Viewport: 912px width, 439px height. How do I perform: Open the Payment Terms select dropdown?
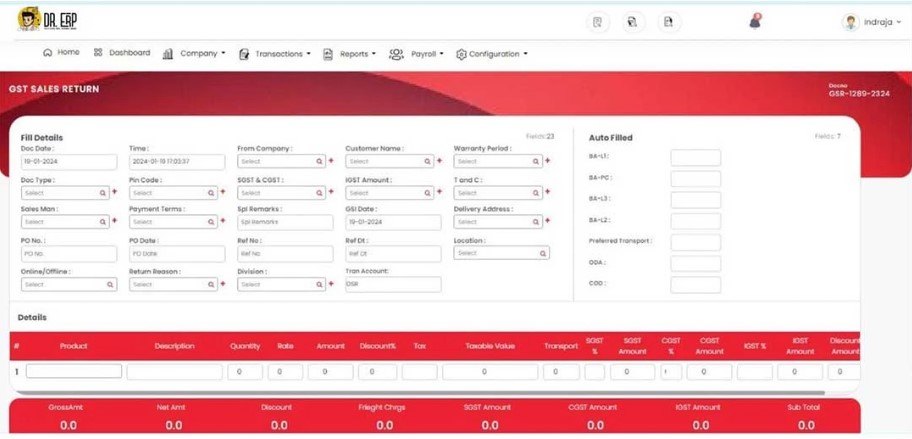coord(169,222)
